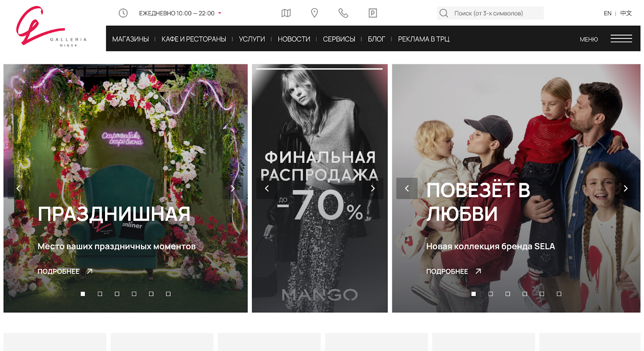This screenshot has width=644, height=351.
Task: Select sixth dot of left carousel
Action: pyautogui.click(x=168, y=294)
